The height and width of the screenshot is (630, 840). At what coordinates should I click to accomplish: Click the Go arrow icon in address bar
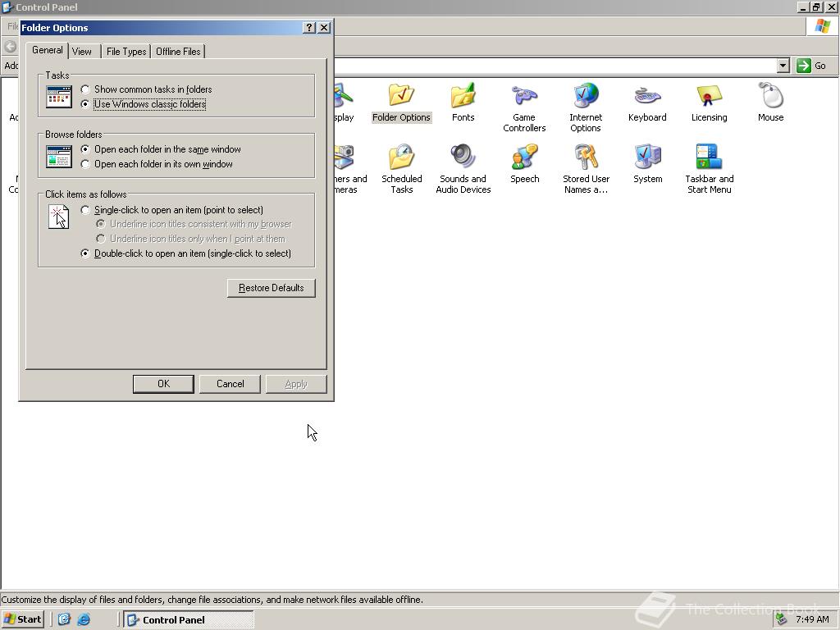803,66
